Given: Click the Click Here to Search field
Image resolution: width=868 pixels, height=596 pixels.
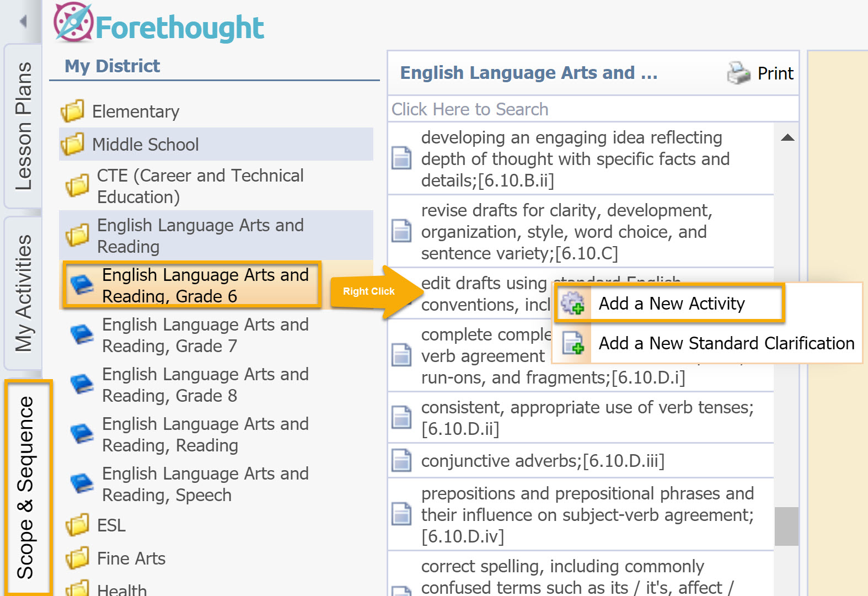Looking at the screenshot, I should [x=593, y=109].
